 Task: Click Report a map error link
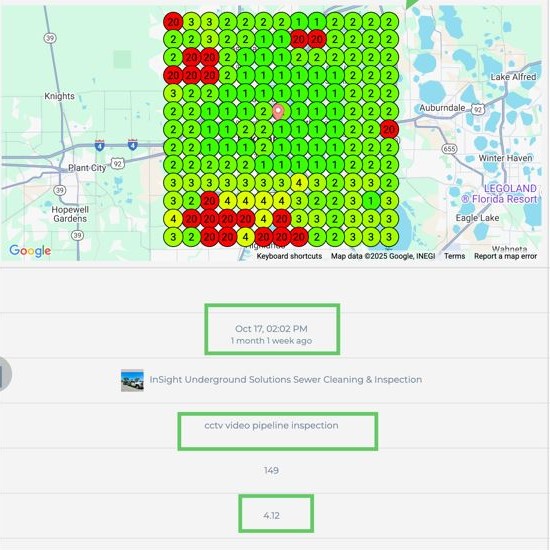coord(505,256)
